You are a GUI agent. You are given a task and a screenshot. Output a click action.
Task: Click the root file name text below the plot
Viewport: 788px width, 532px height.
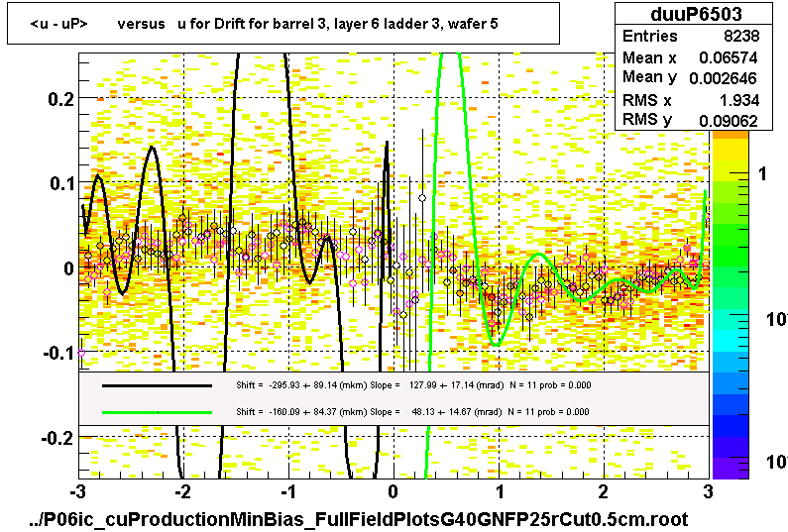tap(359, 518)
